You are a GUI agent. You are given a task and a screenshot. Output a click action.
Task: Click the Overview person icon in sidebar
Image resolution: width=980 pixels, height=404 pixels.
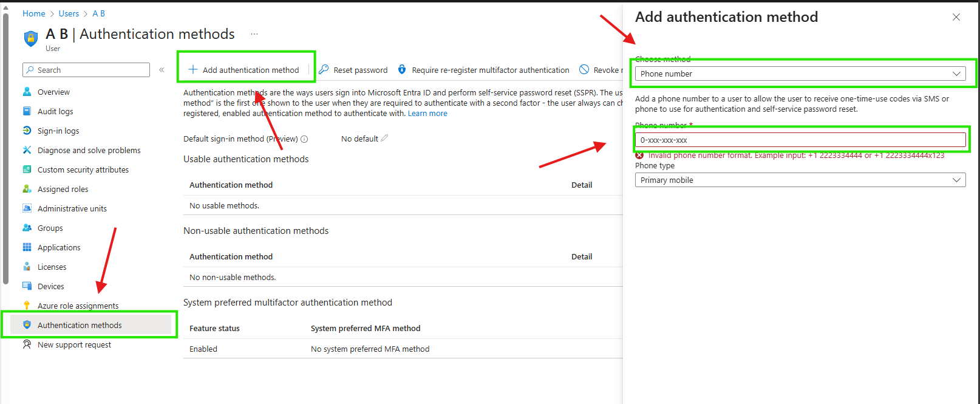[27, 92]
